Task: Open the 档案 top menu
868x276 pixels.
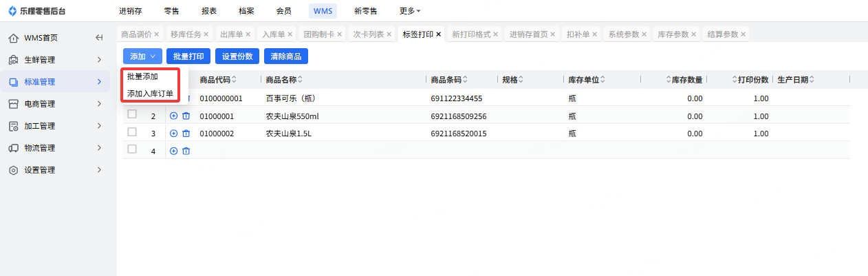Action: click(x=246, y=11)
